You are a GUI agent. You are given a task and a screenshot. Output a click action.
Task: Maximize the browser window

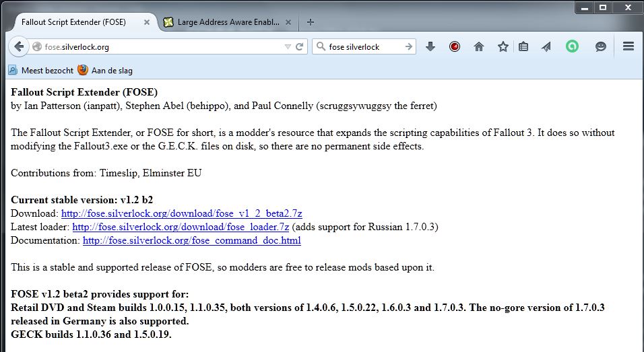[602, 8]
